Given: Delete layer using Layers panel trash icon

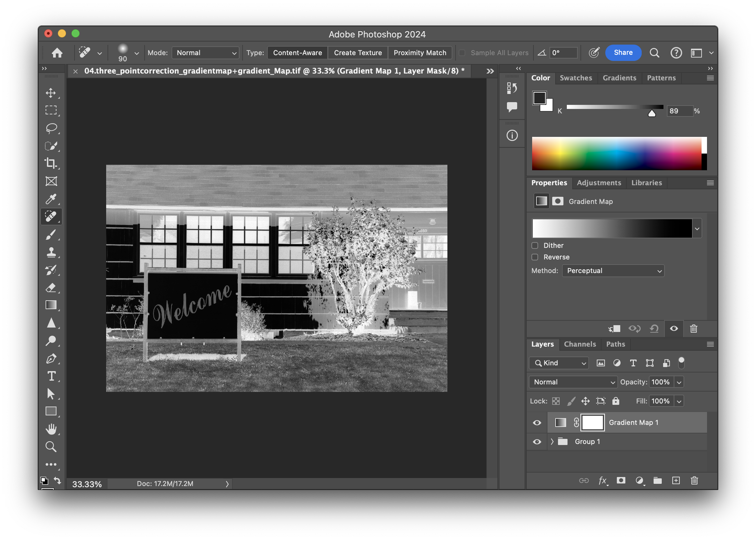Looking at the screenshot, I should tap(694, 480).
